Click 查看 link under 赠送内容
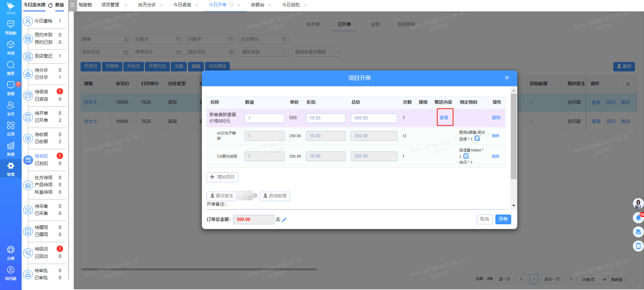The width and height of the screenshot is (644, 290). pos(444,118)
